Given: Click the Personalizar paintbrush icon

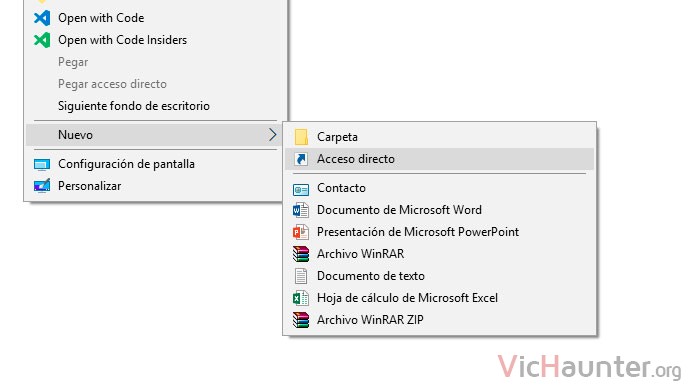Looking at the screenshot, I should pyautogui.click(x=42, y=186).
